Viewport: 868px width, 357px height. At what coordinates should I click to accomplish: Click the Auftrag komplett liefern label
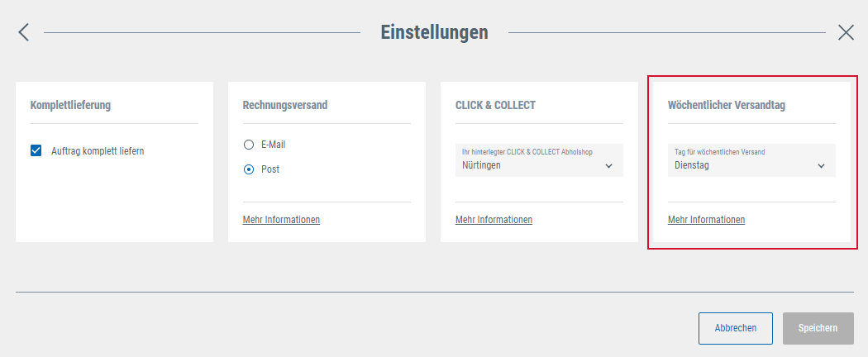coord(98,150)
